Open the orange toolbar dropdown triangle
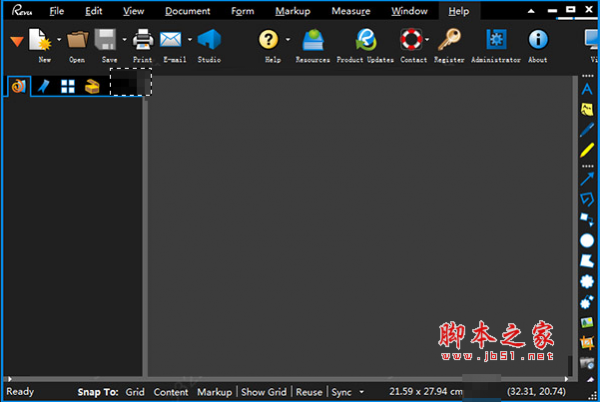 click(x=17, y=41)
